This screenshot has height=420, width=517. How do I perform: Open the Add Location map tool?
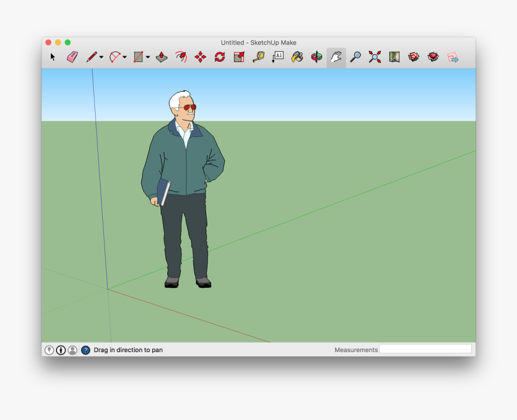tap(394, 57)
